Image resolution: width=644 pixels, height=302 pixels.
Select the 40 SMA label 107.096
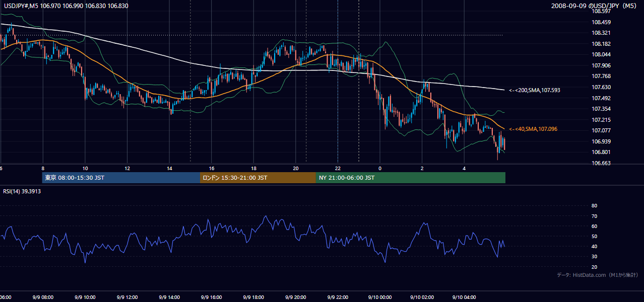click(533, 129)
